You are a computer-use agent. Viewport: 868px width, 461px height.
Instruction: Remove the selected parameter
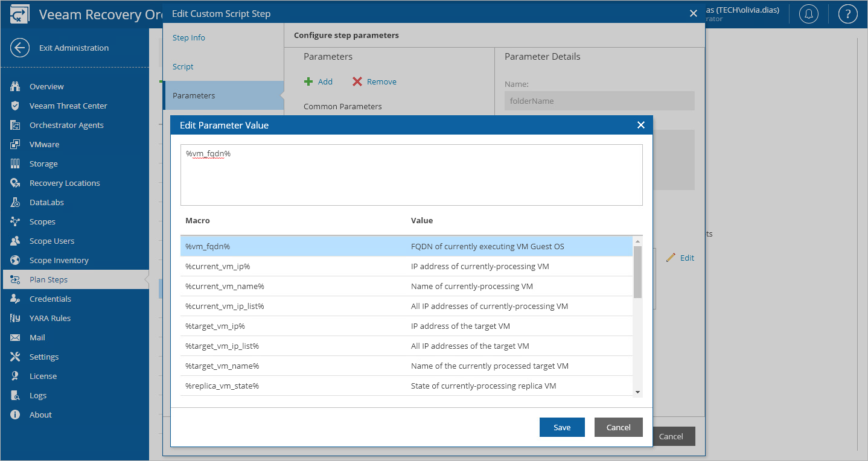click(374, 81)
